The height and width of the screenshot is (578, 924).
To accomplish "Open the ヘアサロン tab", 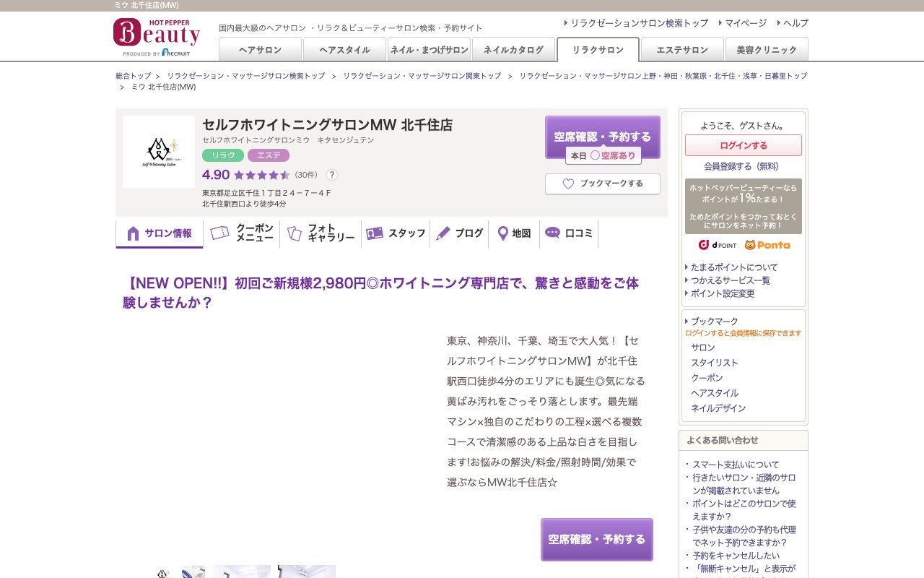I will coord(260,49).
